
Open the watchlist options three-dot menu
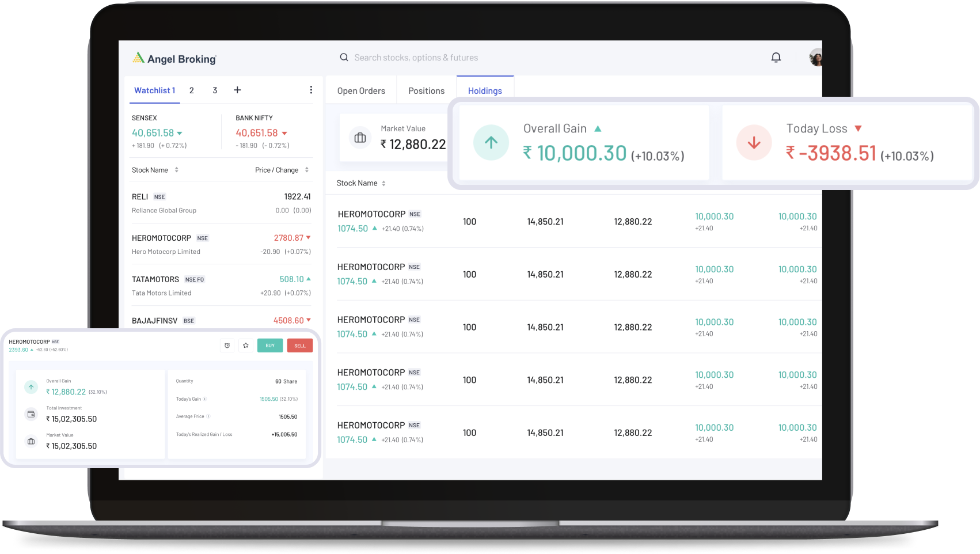click(311, 90)
